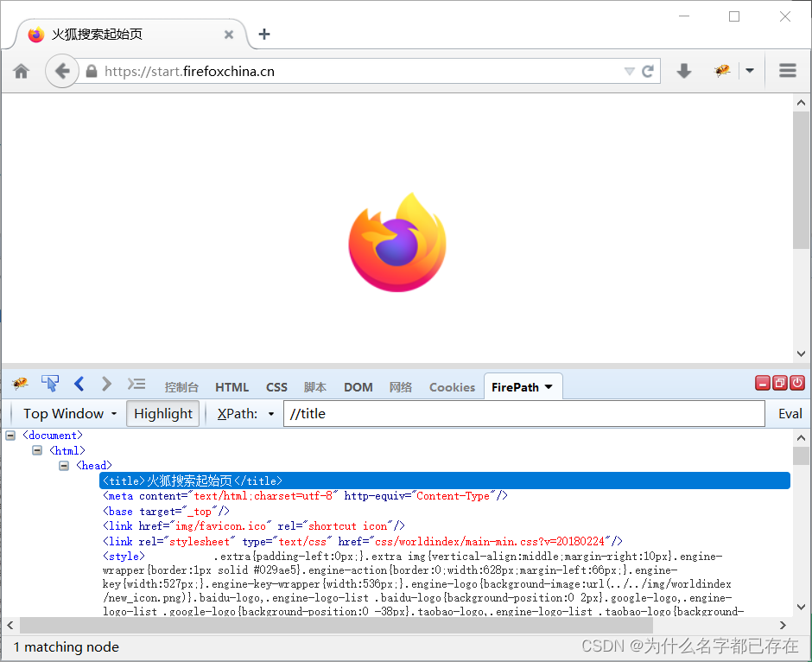Click the page scrollbar down arrow

point(801,353)
